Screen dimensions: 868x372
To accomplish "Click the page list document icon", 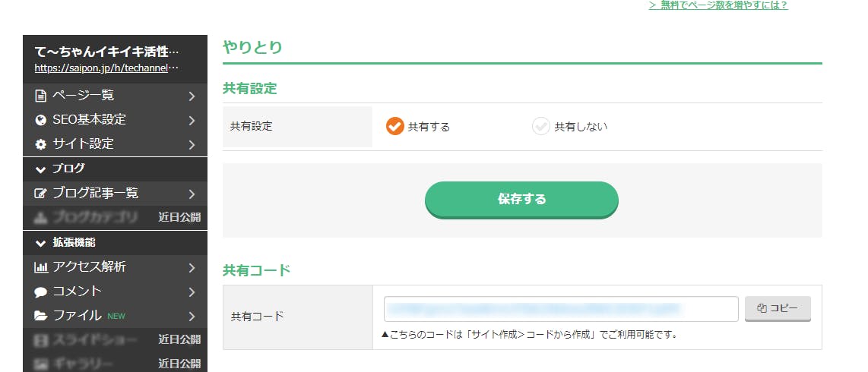I will coord(40,96).
